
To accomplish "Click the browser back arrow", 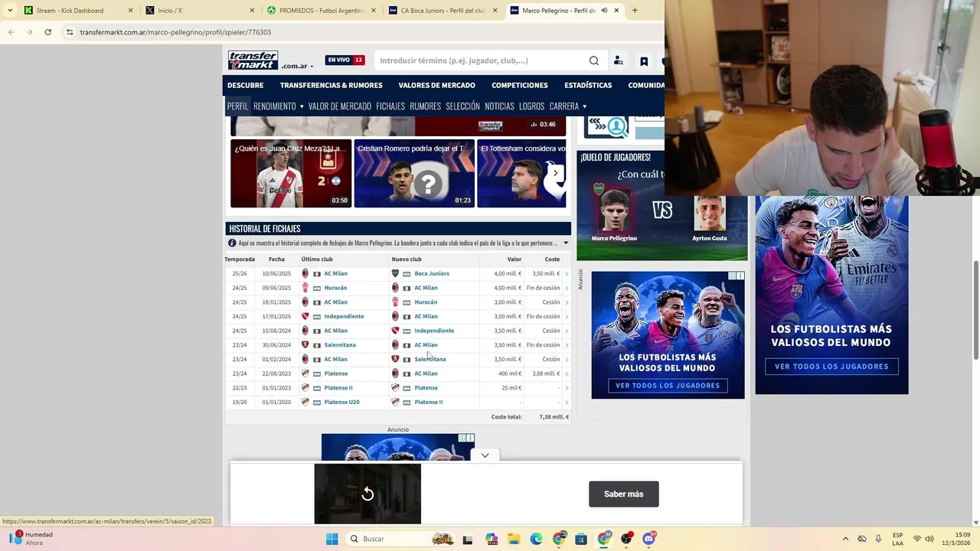I will [x=11, y=32].
